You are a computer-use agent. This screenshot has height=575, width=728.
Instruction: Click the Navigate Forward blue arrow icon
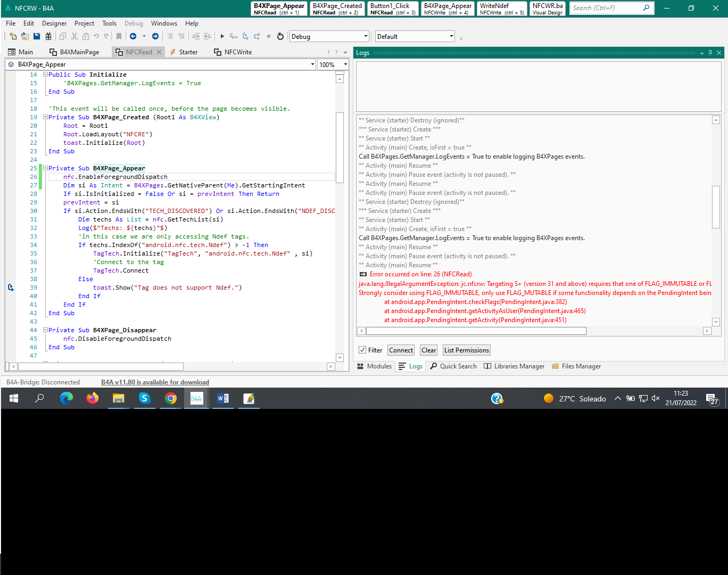pyautogui.click(x=155, y=36)
